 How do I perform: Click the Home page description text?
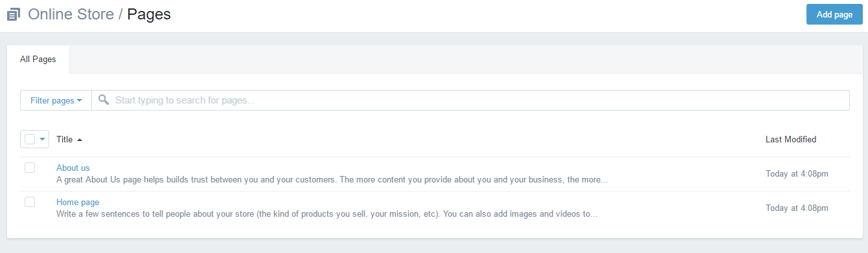[x=326, y=214]
